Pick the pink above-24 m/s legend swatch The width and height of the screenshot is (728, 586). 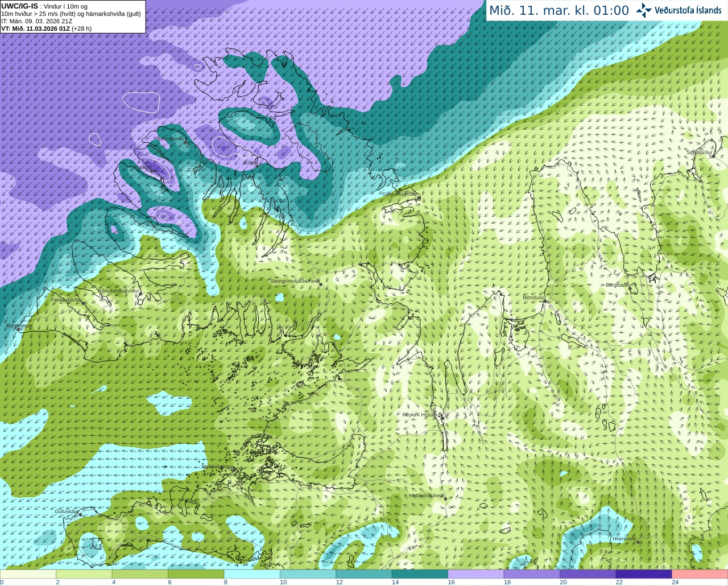700,574
